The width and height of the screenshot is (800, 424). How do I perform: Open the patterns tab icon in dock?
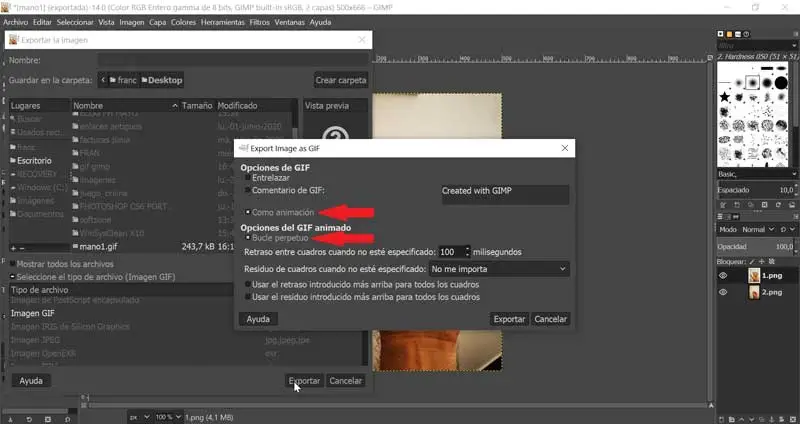click(x=730, y=34)
